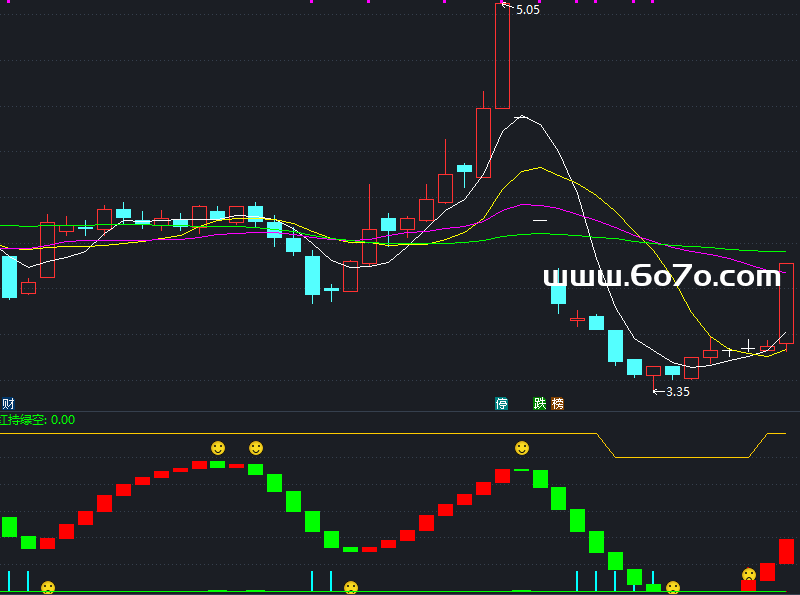Click the sad face atop the red bar
Viewport: 800px width, 595px height.
pos(748,575)
